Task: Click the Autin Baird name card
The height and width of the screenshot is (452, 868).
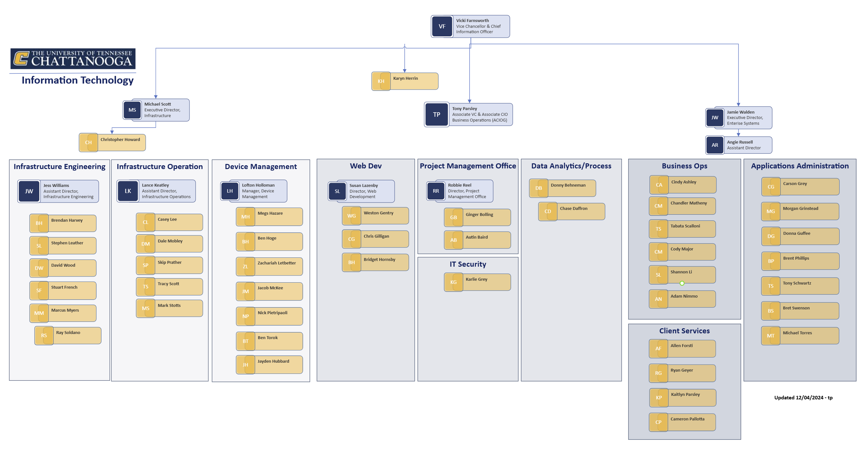Action: click(478, 240)
